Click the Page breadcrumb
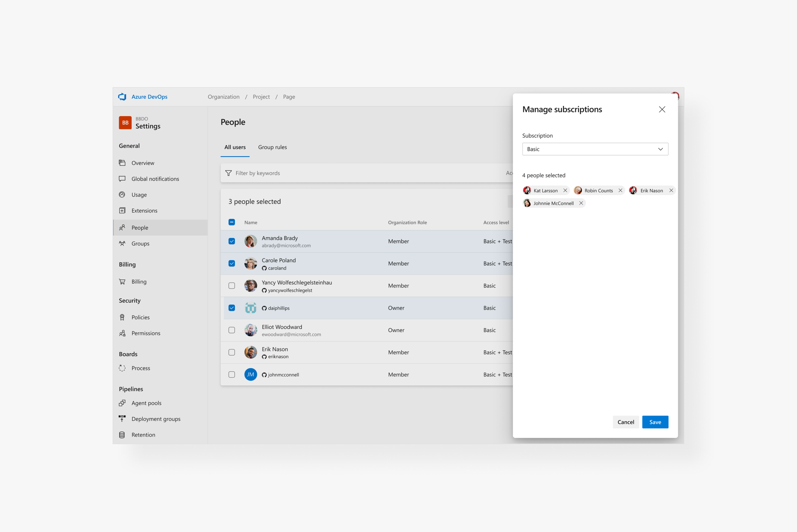The width and height of the screenshot is (797, 532). (x=289, y=97)
